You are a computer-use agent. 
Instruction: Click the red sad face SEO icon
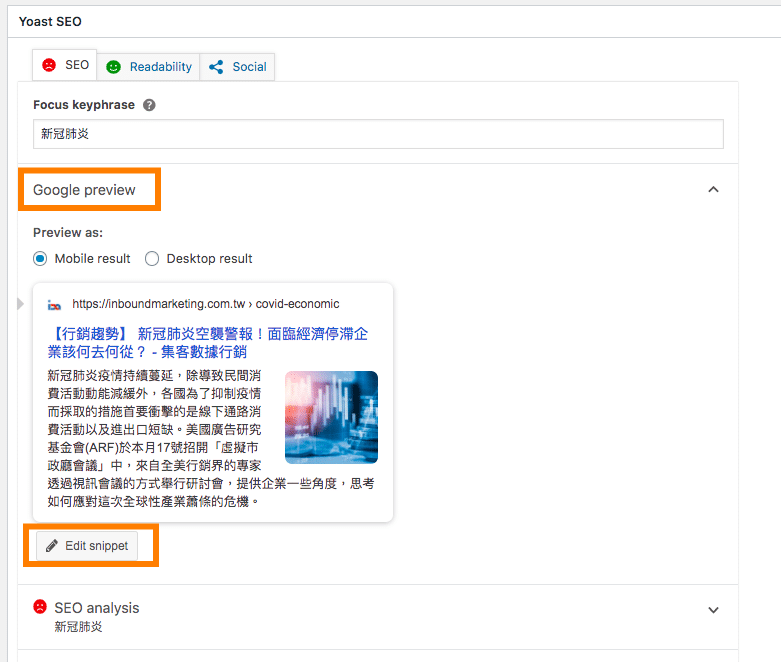coord(49,65)
